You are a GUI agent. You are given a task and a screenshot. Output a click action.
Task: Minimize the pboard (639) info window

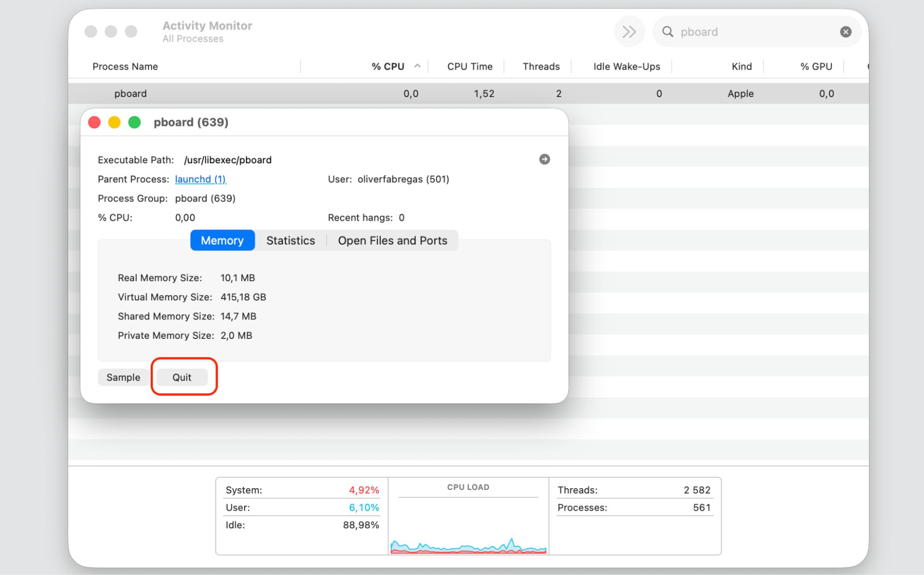(x=114, y=122)
